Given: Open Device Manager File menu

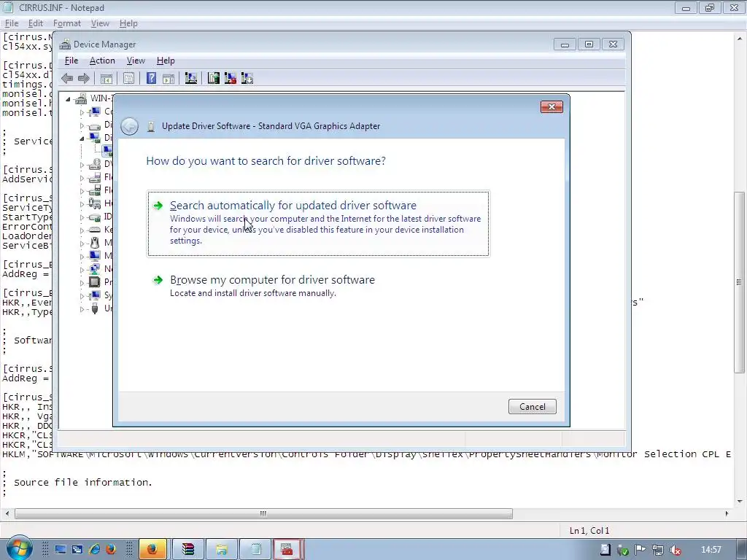Looking at the screenshot, I should 71,61.
